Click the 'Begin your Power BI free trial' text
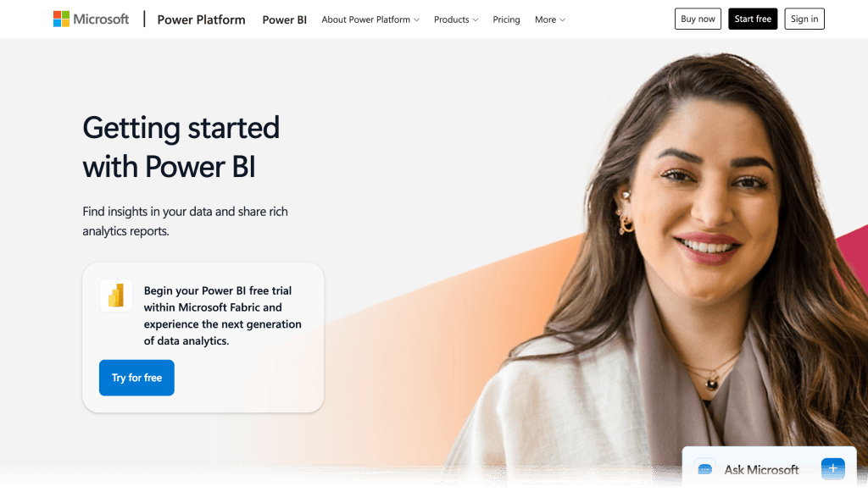Viewport: 868px width, 492px height. click(x=223, y=316)
